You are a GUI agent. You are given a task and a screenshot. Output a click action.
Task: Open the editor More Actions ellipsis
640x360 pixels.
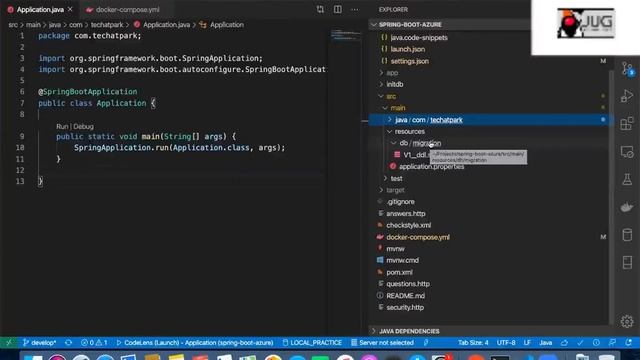[x=354, y=9]
